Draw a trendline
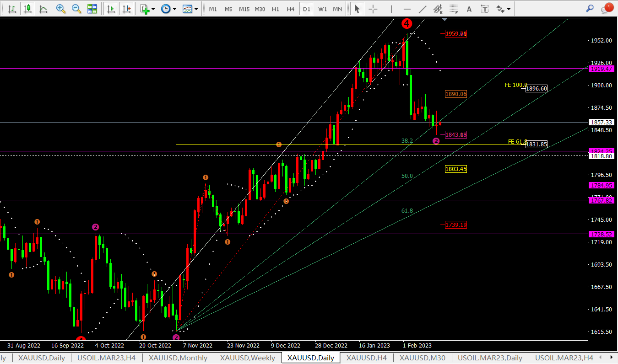Screen dimensions: 618x364 coord(423,9)
